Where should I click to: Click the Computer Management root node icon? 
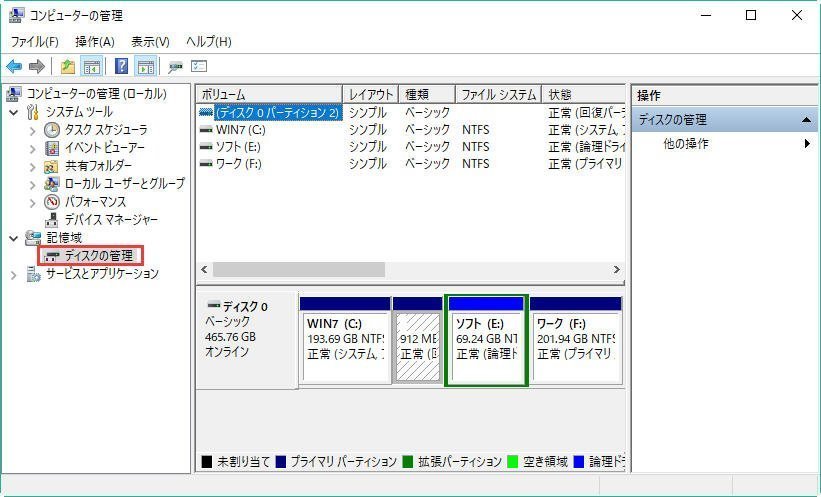[14, 94]
